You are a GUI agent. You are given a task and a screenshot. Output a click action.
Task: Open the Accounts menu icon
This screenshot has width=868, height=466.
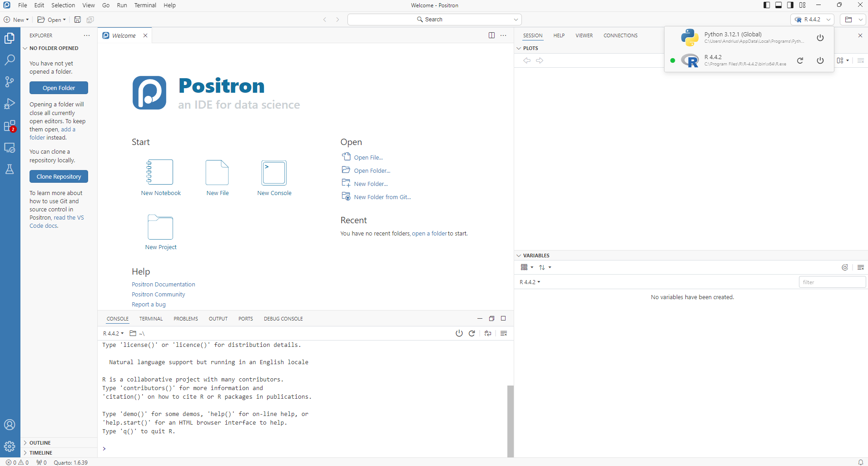10,425
